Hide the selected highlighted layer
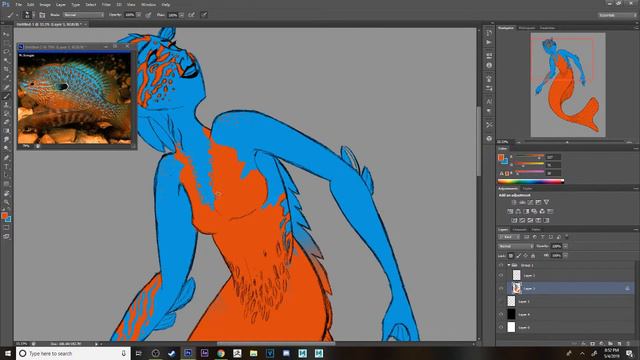Image resolution: width=640 pixels, height=360 pixels. tap(501, 288)
